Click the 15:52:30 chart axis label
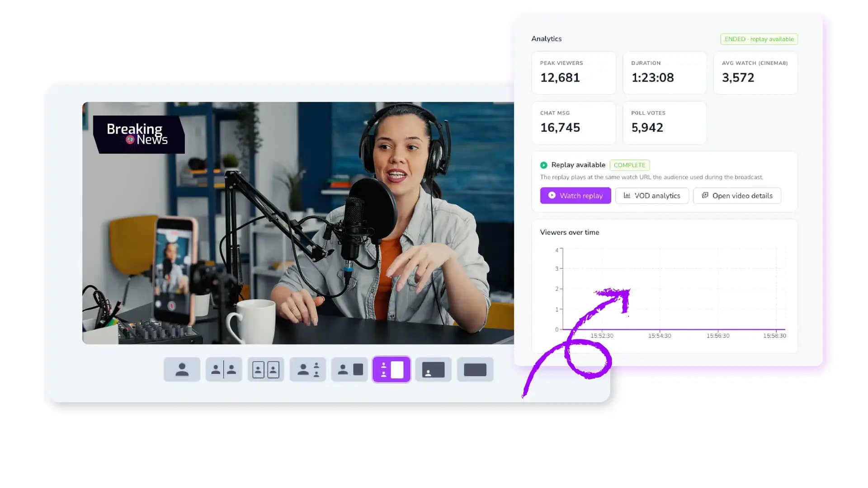This screenshot has height=488, width=868. click(x=602, y=336)
